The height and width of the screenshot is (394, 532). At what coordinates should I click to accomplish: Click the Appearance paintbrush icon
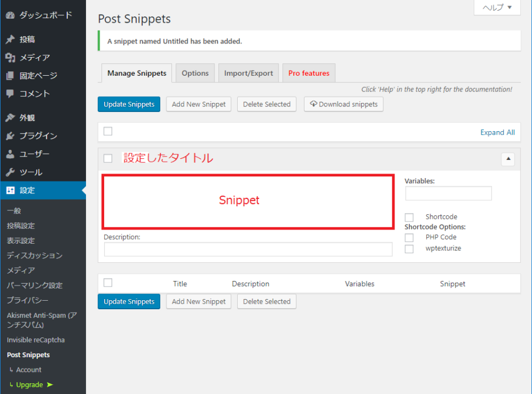10,118
